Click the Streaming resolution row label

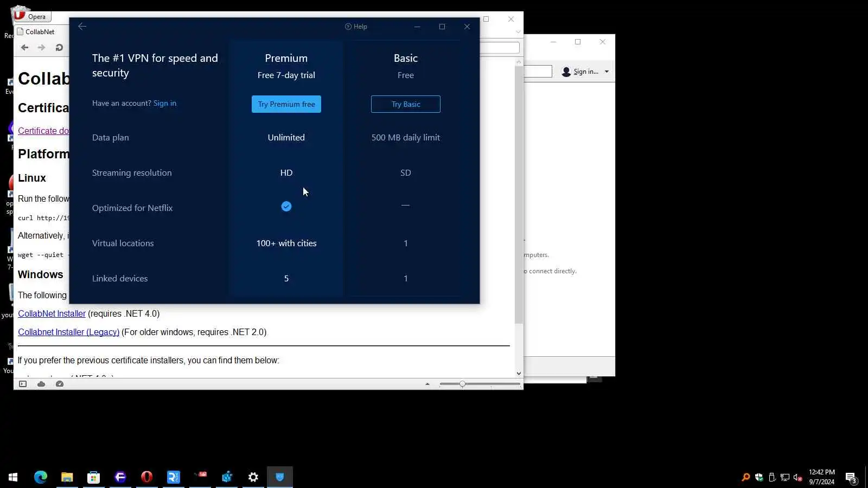(x=132, y=173)
